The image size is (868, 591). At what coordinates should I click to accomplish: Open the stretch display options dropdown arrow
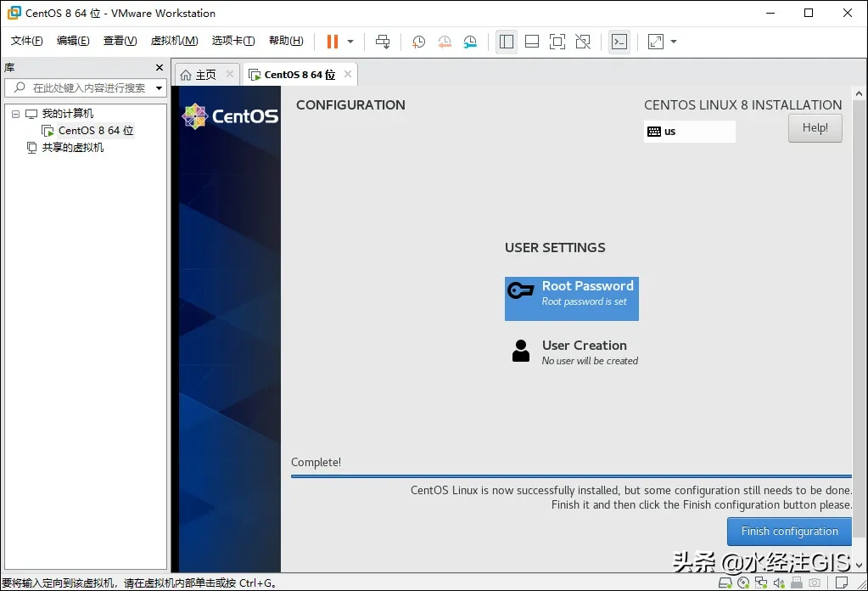click(x=674, y=42)
